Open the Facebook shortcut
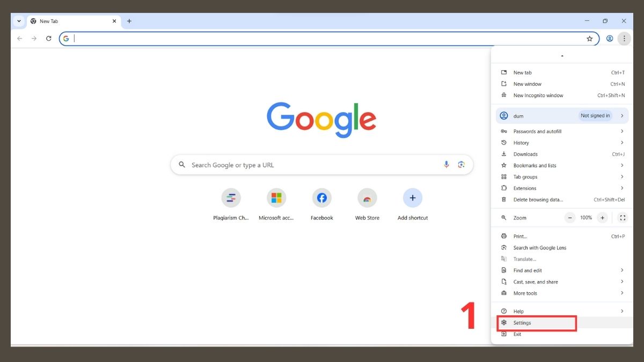 click(322, 205)
